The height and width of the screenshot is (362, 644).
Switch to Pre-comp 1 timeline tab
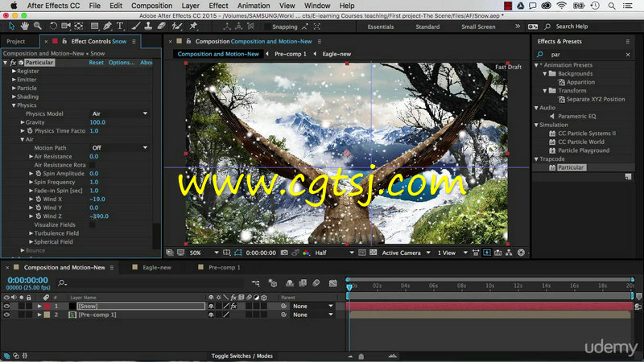click(x=224, y=267)
